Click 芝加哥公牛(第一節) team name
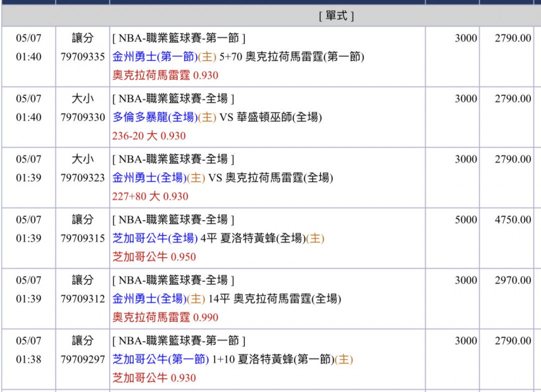This screenshot has height=392, width=541. click(160, 359)
